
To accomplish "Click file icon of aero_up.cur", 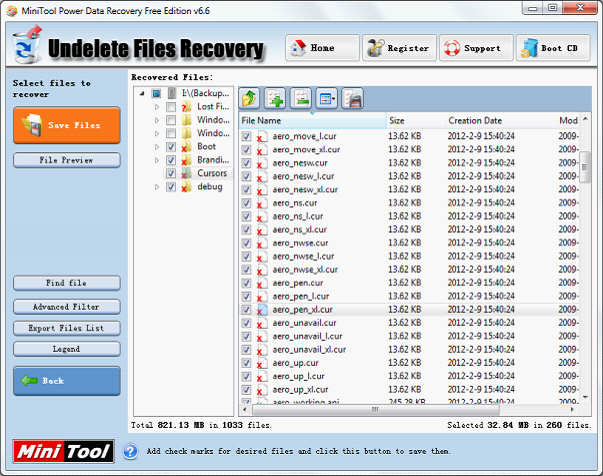I will click(x=262, y=363).
